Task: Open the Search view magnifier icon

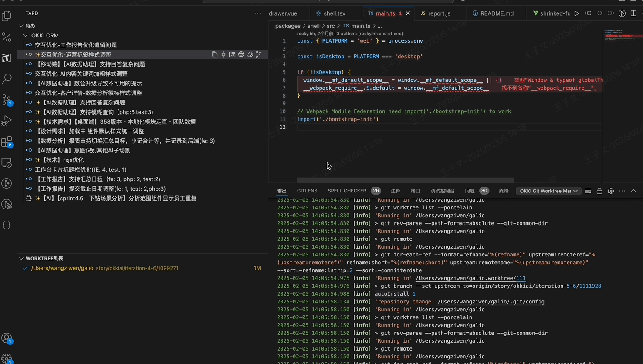Action: point(7,79)
